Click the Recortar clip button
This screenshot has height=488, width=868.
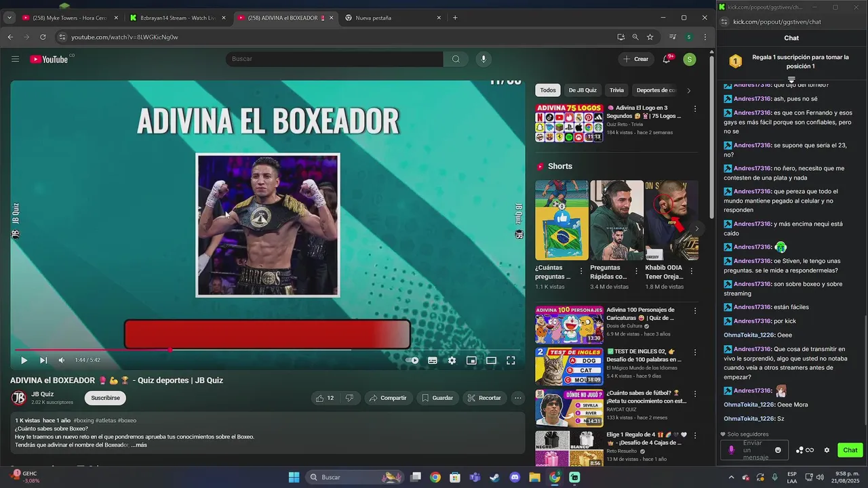[x=484, y=398]
